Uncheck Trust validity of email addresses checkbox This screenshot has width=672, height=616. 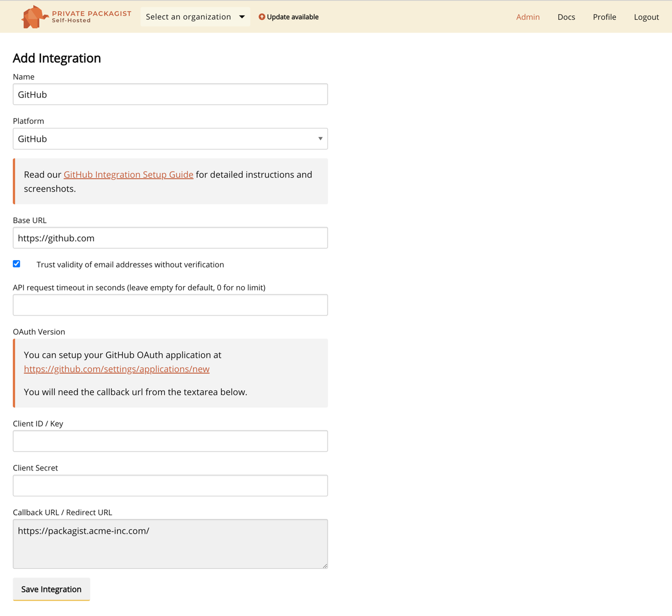[x=17, y=264]
